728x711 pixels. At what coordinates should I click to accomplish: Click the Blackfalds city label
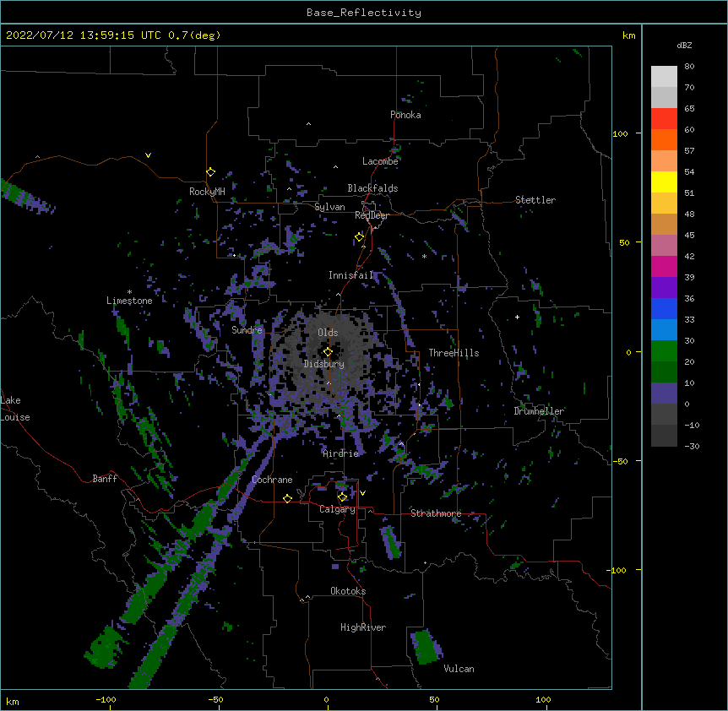[x=372, y=188]
